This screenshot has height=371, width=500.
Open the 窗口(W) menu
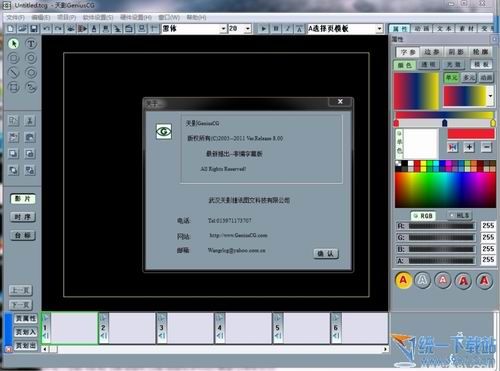[x=169, y=17]
